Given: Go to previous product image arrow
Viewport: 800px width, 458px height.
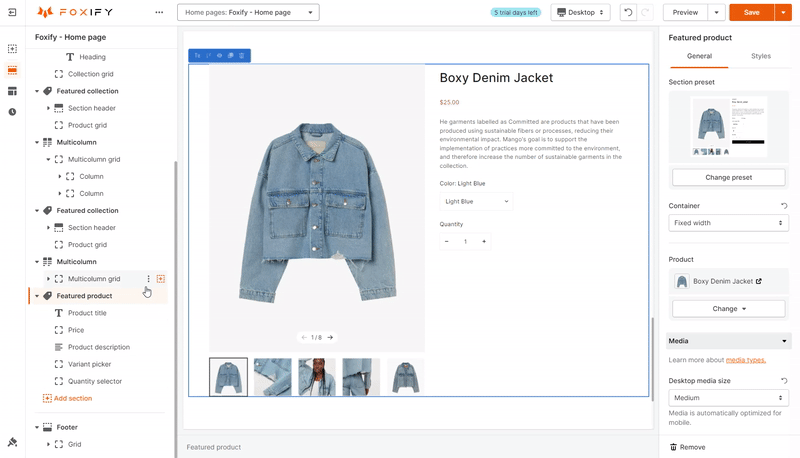Looking at the screenshot, I should [x=304, y=338].
